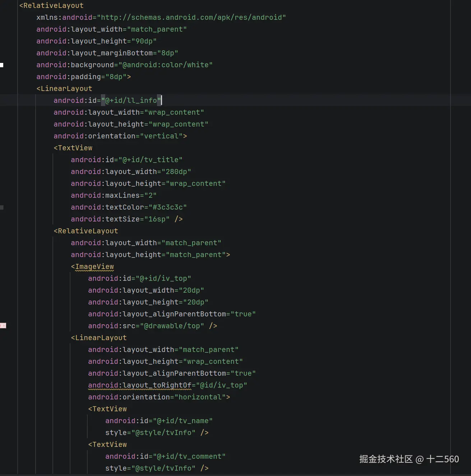Screen dimensions: 471x476
Task: Click the android:maxLines="2" line
Action: 114,195
